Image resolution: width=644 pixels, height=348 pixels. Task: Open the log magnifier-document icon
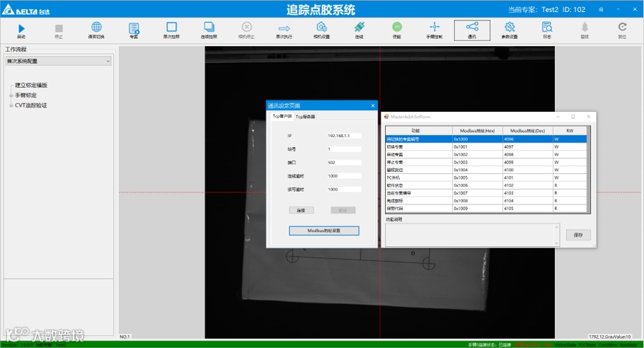tap(547, 27)
